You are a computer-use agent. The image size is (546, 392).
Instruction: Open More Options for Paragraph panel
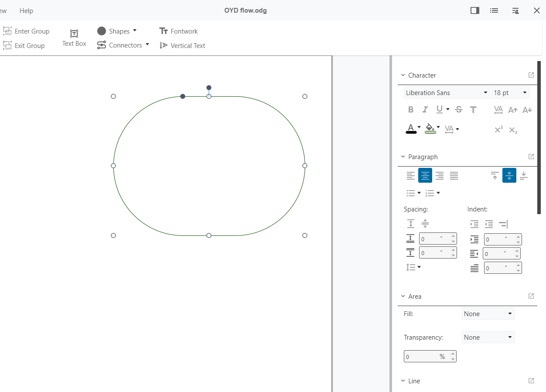[531, 157]
